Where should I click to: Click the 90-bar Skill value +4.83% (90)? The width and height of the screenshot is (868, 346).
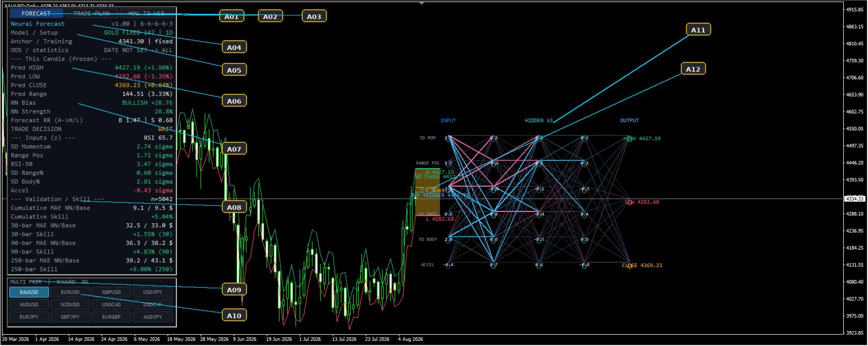click(x=153, y=252)
